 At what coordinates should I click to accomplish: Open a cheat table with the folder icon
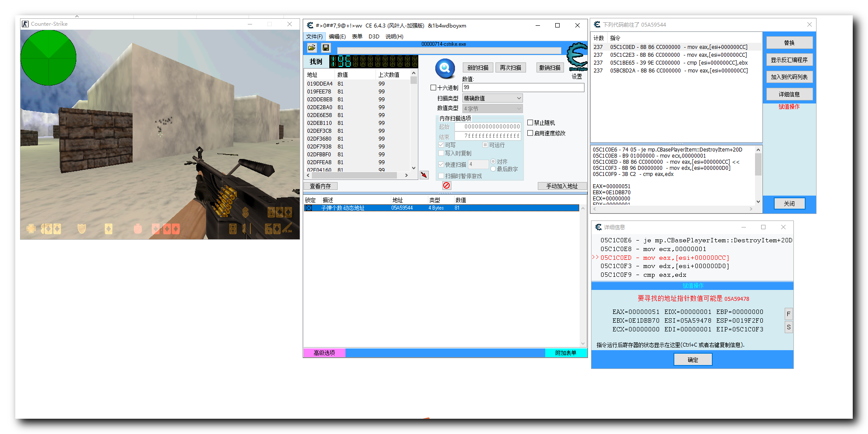click(x=312, y=48)
